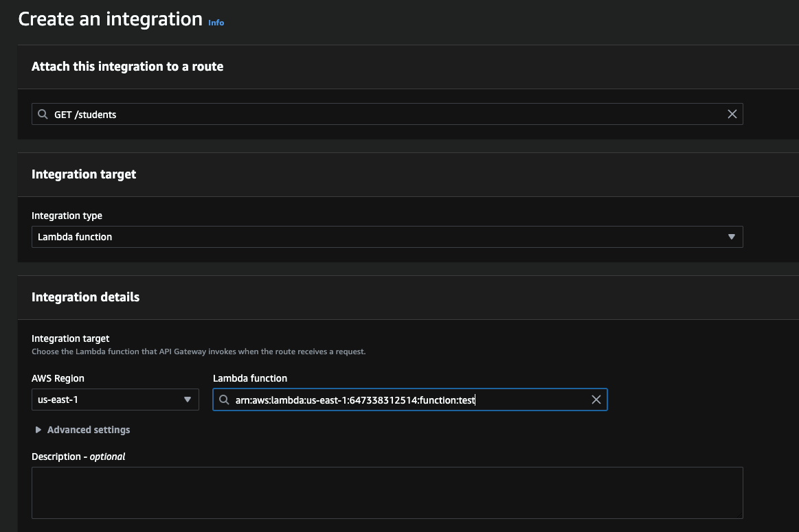Click the Integration target label under Integration details
The width and height of the screenshot is (799, 532).
click(x=70, y=338)
